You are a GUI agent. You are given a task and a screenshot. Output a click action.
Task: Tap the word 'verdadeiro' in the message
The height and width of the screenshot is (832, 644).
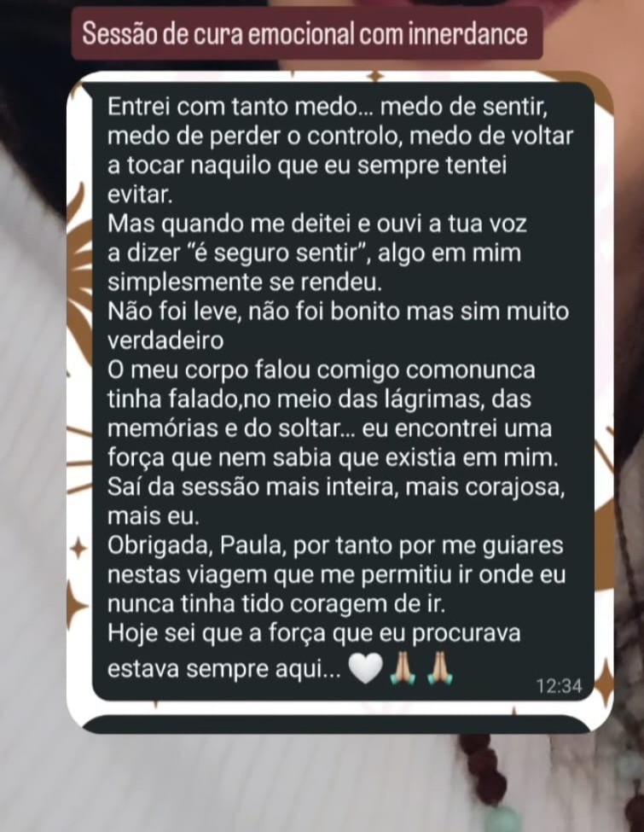[x=165, y=340]
